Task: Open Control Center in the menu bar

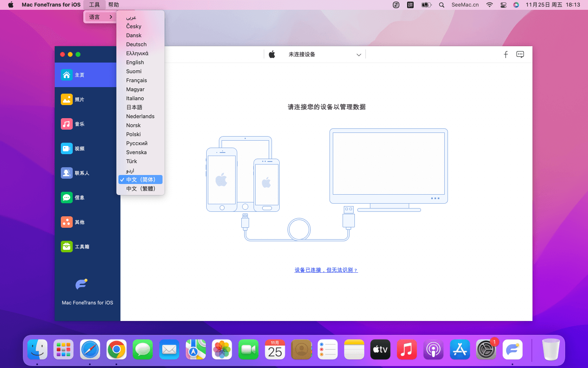Action: [x=503, y=5]
